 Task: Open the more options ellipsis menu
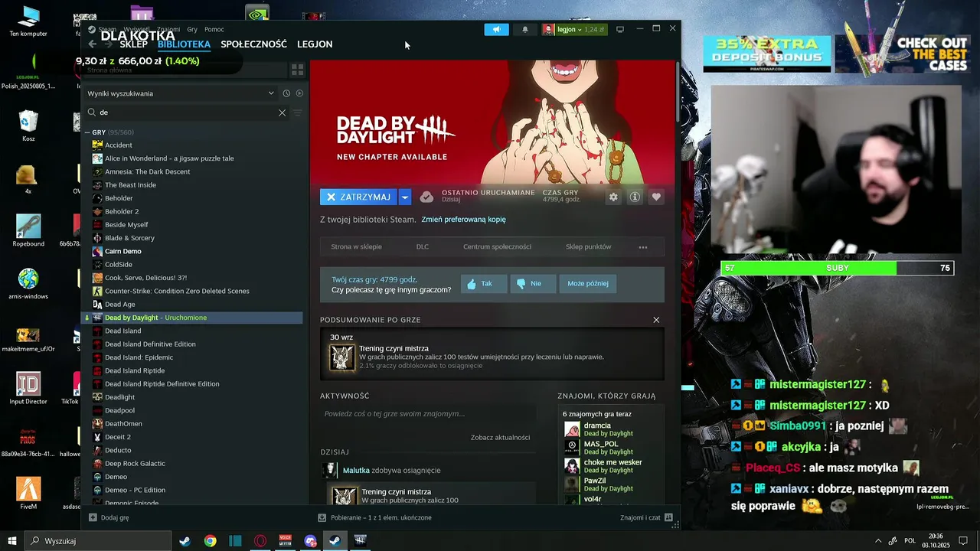(643, 247)
